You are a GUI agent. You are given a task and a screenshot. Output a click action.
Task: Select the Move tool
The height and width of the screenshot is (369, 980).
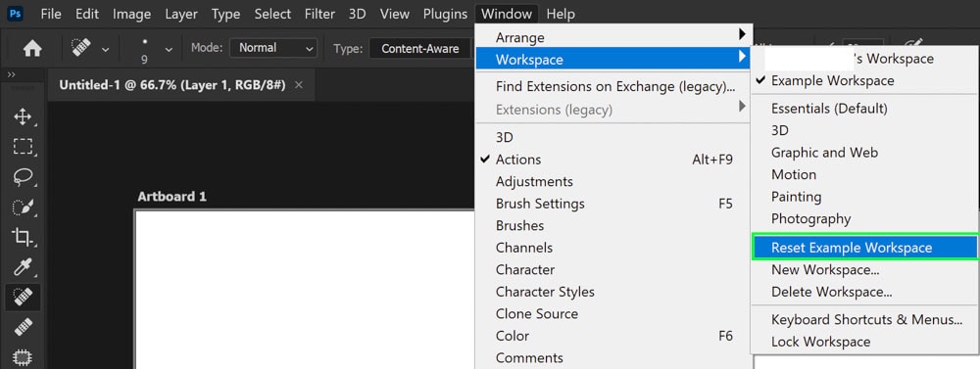(x=24, y=116)
